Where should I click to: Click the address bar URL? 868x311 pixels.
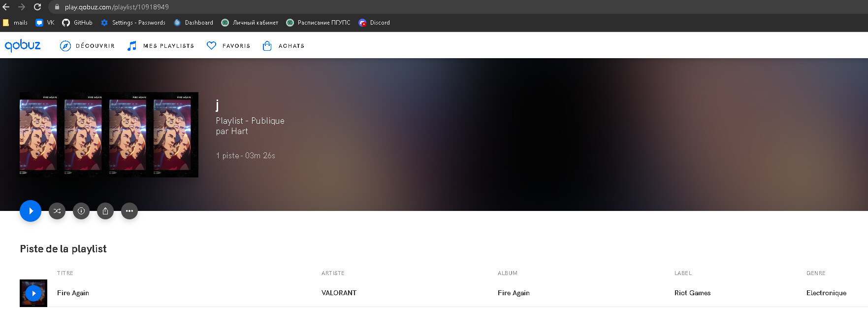[117, 7]
